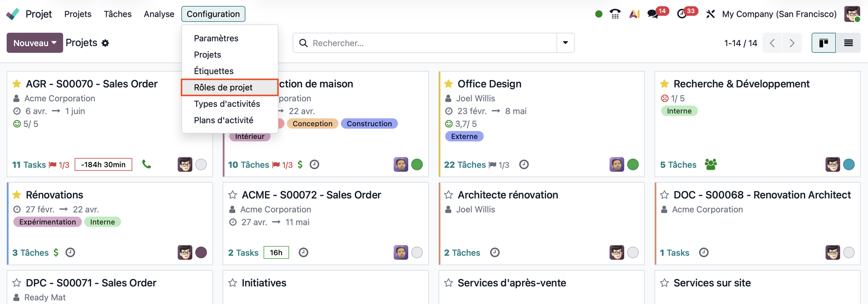Click the team icon on Recherche & Développement card
Screen dimensions: 868x304
pyautogui.click(x=710, y=164)
